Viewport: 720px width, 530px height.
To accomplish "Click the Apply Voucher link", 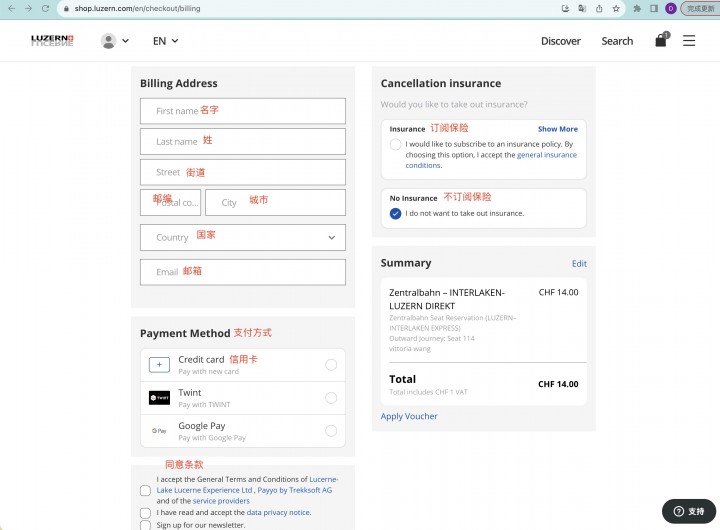I will pos(409,416).
